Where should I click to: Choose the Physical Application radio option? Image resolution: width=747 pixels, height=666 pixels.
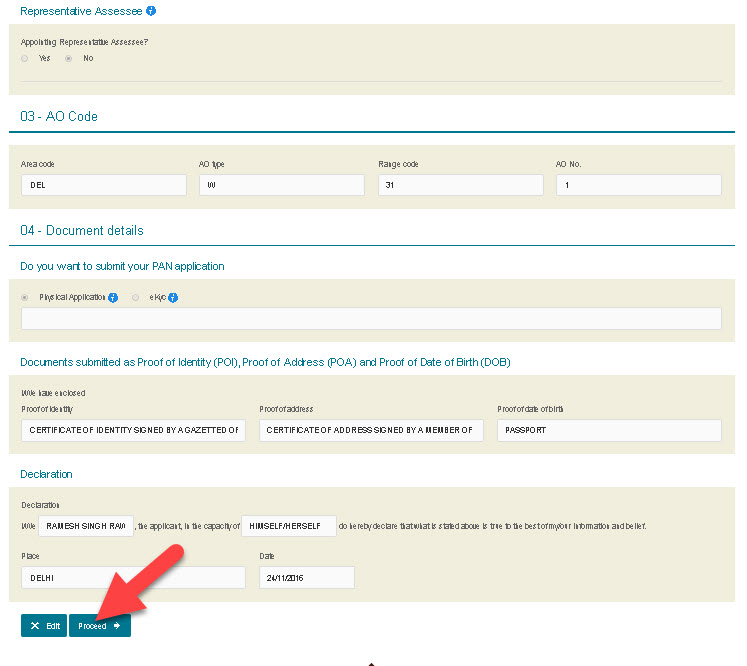click(25, 298)
